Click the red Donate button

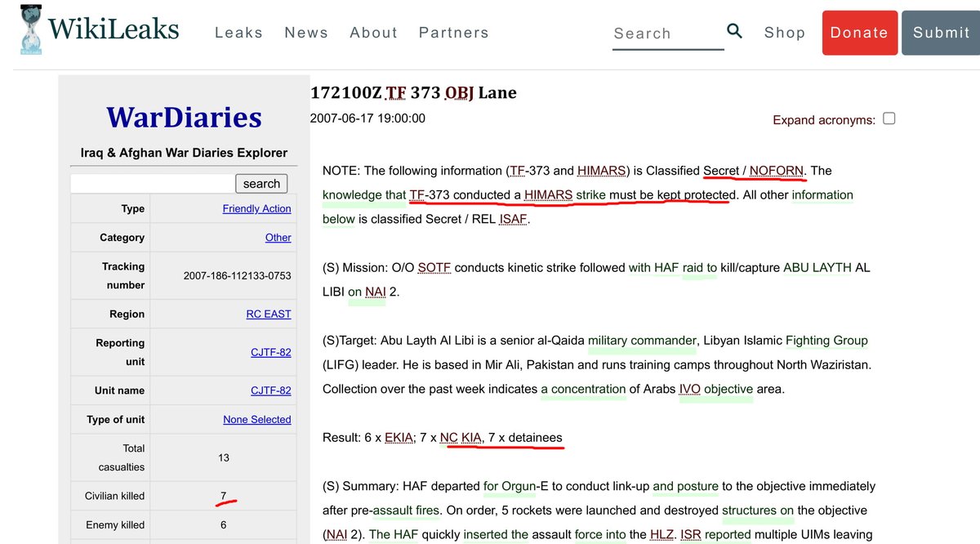pyautogui.click(x=859, y=33)
